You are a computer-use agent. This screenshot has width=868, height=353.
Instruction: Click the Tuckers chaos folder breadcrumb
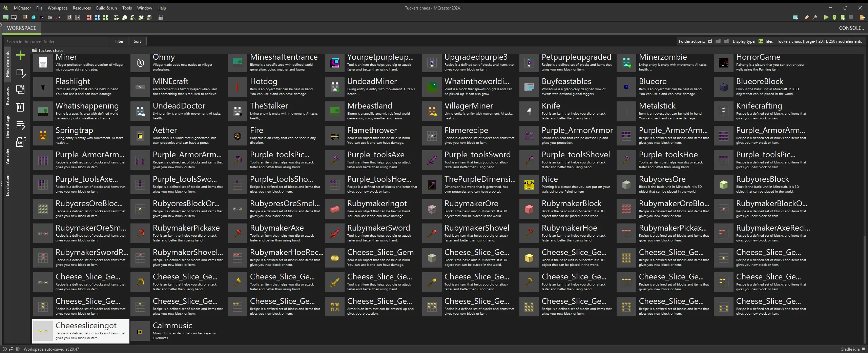pyautogui.click(x=48, y=51)
